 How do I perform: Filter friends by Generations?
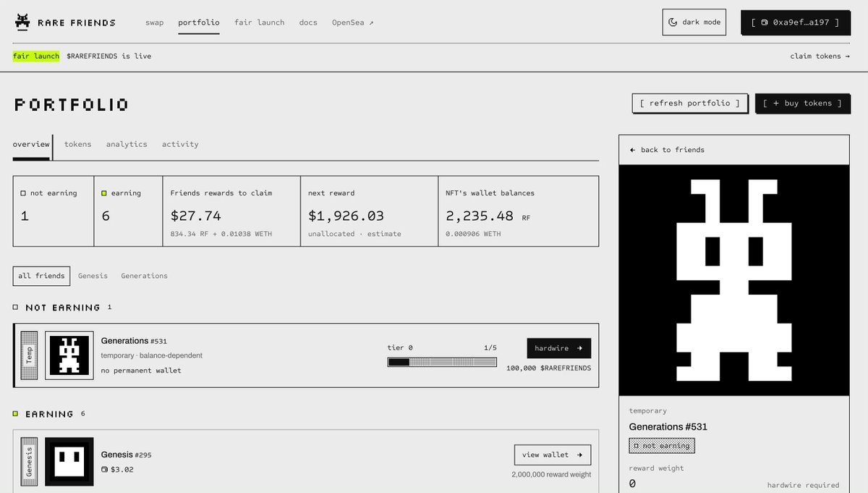144,276
